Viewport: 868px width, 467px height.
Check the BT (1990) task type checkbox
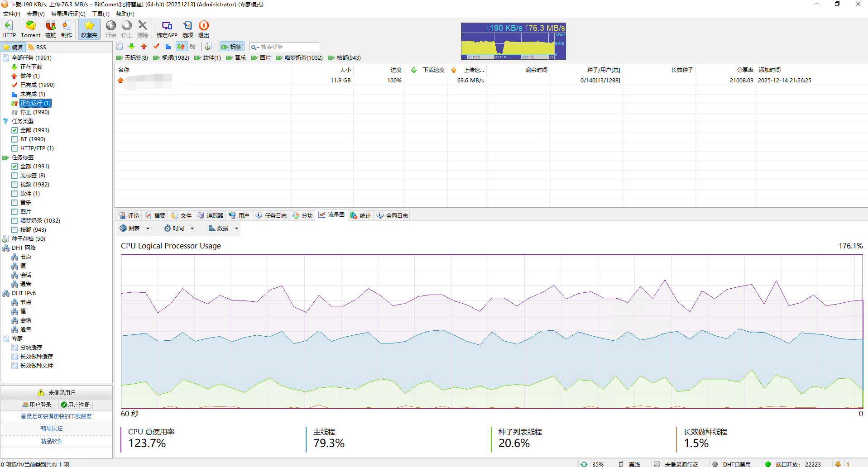(x=14, y=139)
